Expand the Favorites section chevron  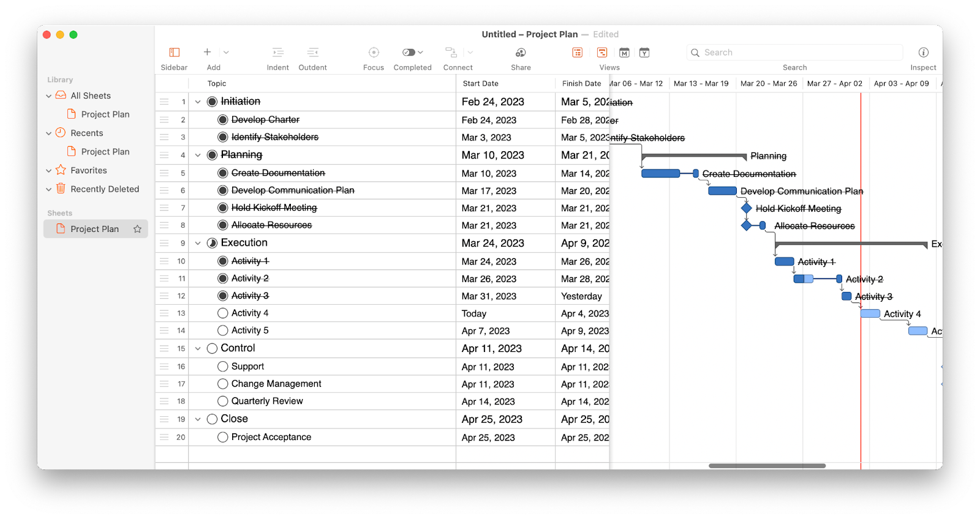tap(49, 171)
